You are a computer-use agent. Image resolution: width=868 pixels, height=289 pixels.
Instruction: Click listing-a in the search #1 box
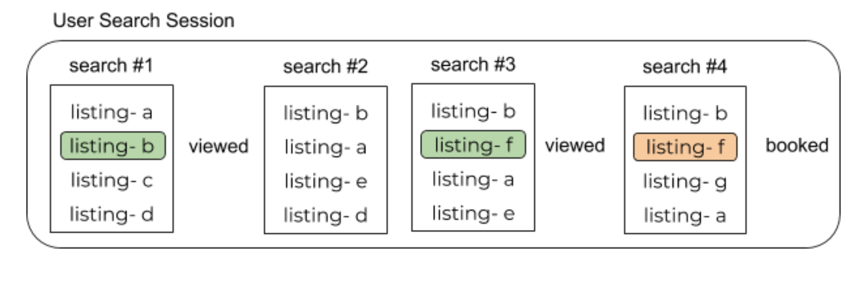111,112
